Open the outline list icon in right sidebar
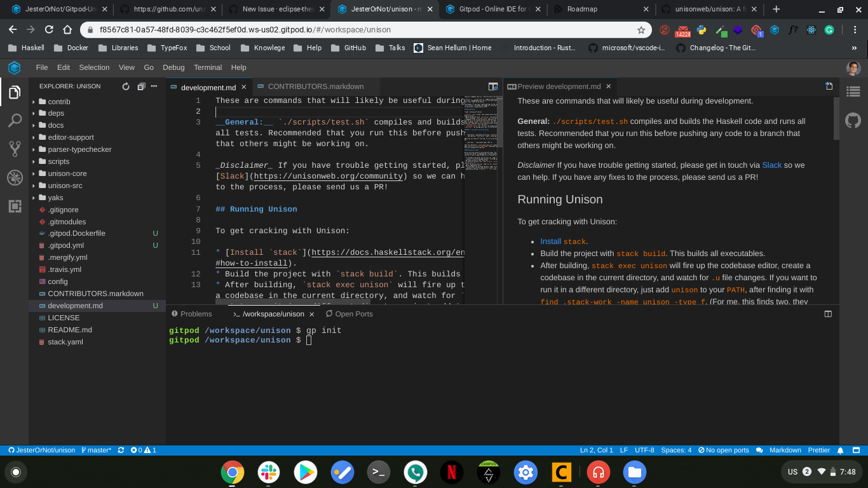868x488 pixels. point(853,92)
